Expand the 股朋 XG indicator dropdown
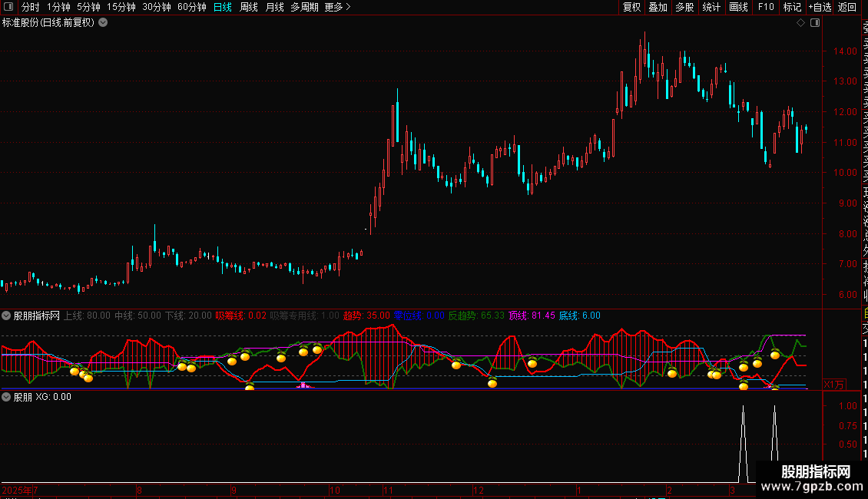This screenshot has width=868, height=499. pyautogui.click(x=6, y=397)
